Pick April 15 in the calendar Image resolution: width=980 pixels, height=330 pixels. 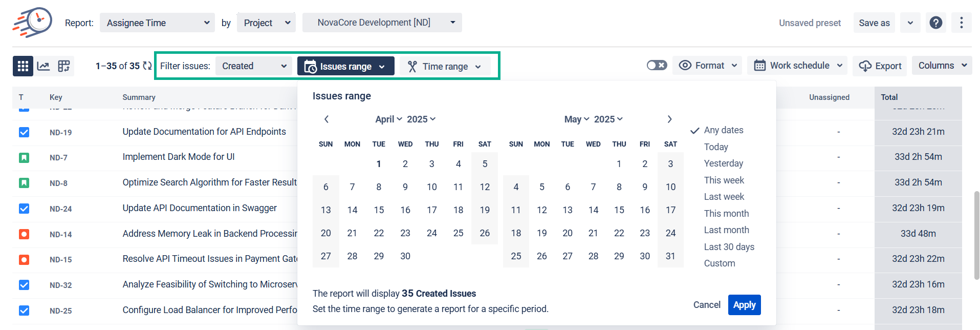coord(379,210)
